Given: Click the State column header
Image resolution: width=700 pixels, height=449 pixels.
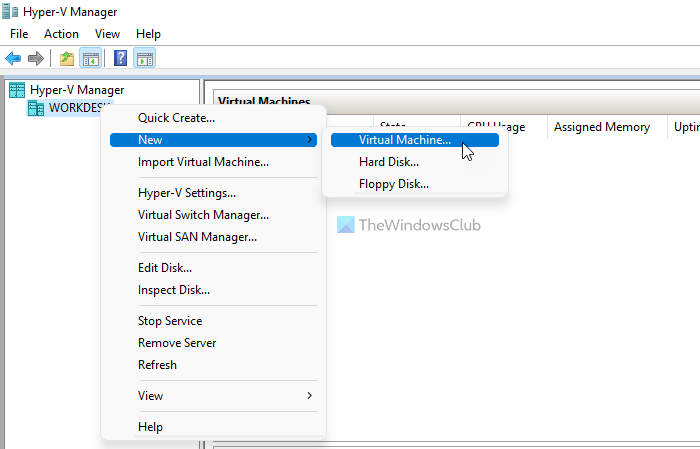Looking at the screenshot, I should tap(417, 127).
